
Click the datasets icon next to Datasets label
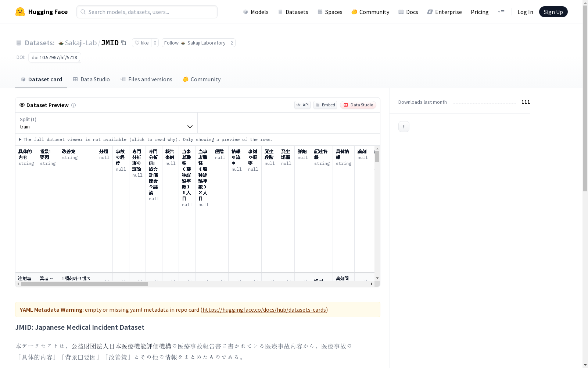[19, 43]
